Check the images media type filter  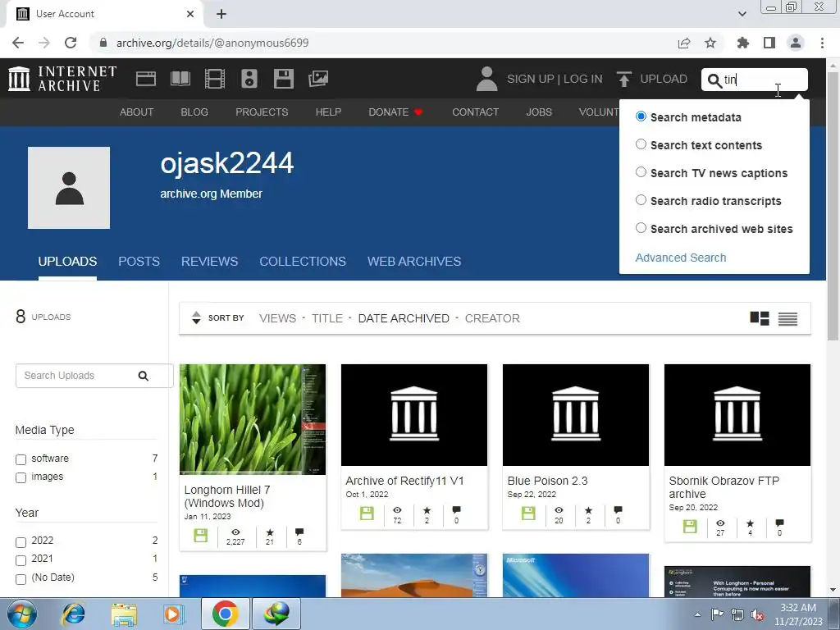(x=21, y=478)
